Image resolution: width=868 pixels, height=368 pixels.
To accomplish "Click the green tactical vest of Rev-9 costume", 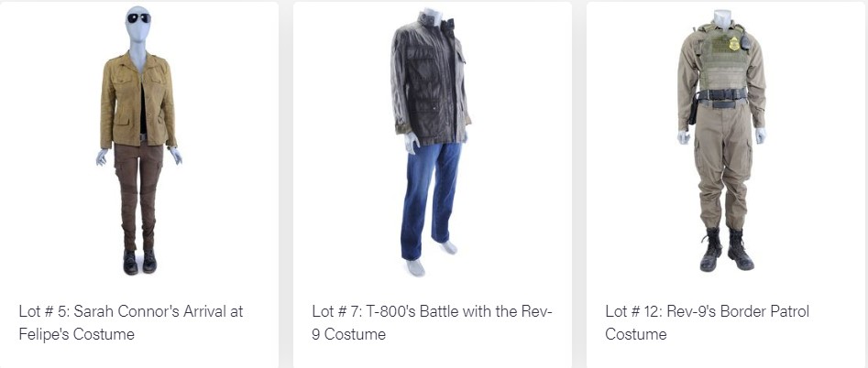I will point(722,60).
